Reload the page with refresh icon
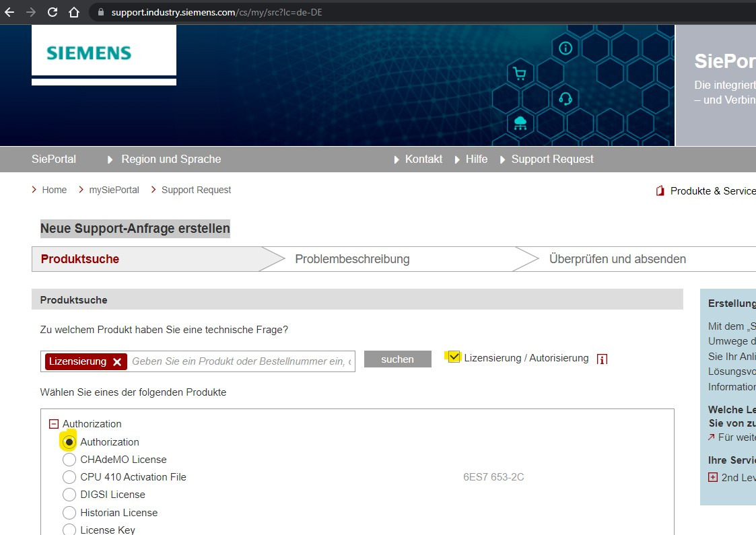This screenshot has width=756, height=535. tap(53, 12)
